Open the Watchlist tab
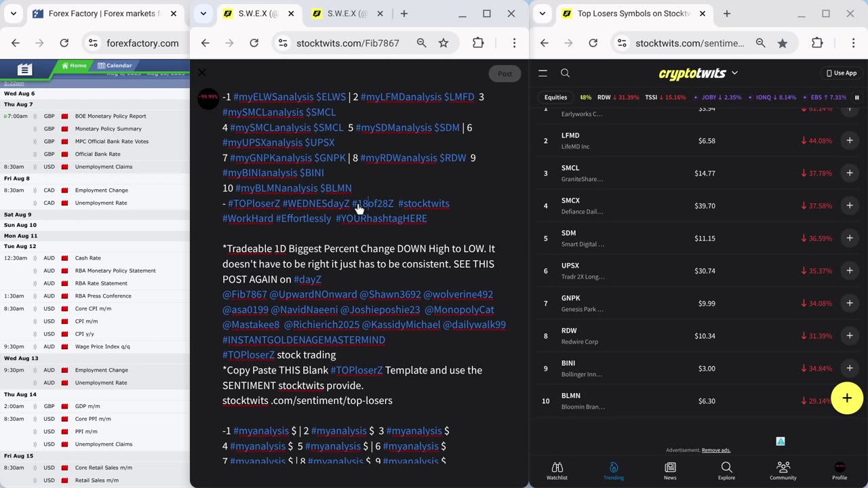Screen dimensions: 868x488 pos(557,471)
